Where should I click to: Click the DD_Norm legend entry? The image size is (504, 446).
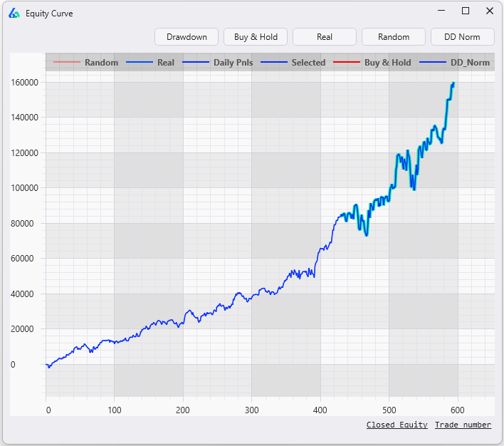[470, 63]
